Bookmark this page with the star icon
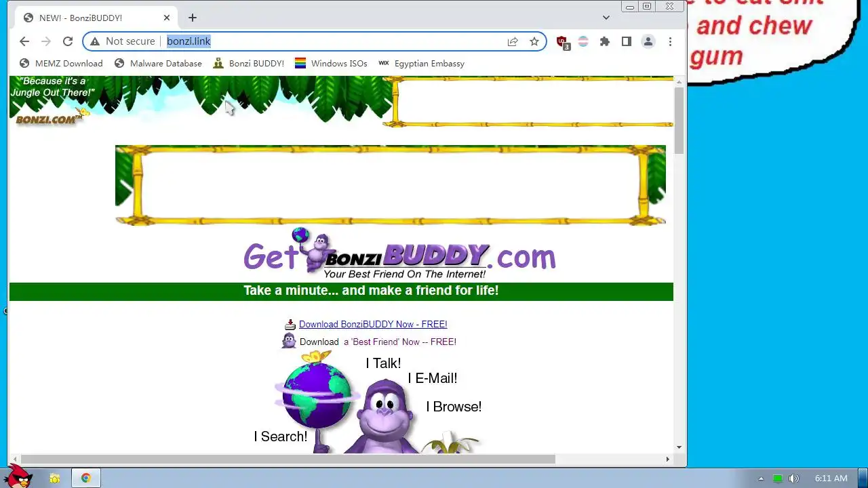 tap(534, 41)
